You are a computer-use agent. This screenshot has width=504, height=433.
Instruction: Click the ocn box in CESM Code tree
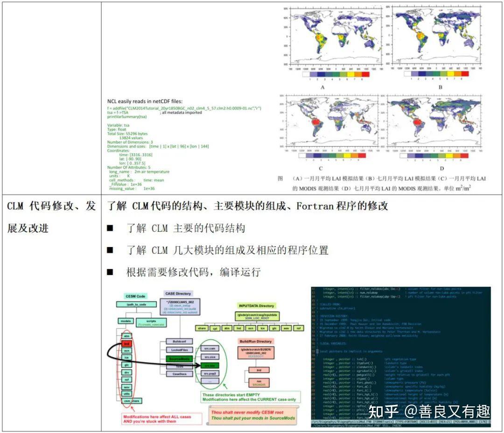point(126,350)
